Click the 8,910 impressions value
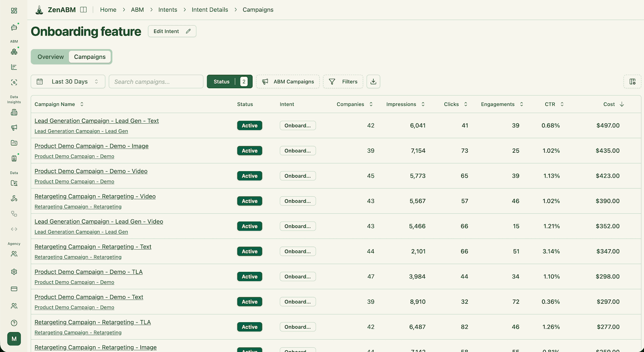This screenshot has width=644, height=352. click(418, 302)
